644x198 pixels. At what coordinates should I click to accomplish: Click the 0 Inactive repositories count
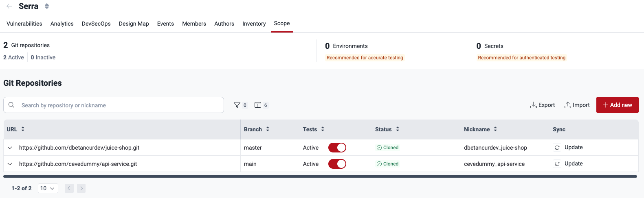click(43, 57)
